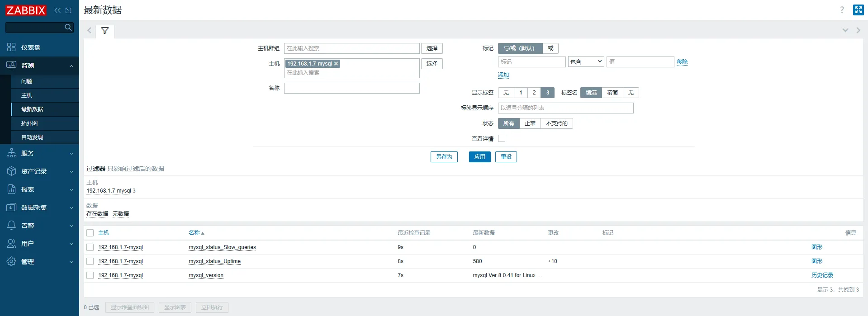Set 显示标签 to 2
The width and height of the screenshot is (868, 316).
click(534, 93)
